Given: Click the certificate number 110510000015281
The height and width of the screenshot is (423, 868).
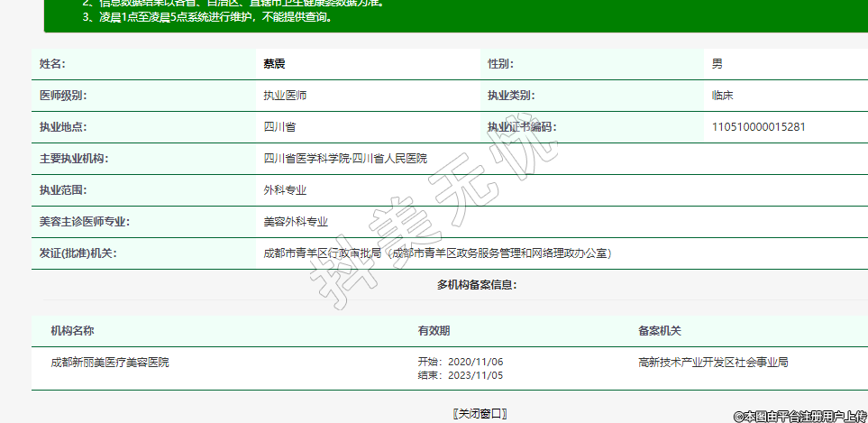Looking at the screenshot, I should point(758,127).
